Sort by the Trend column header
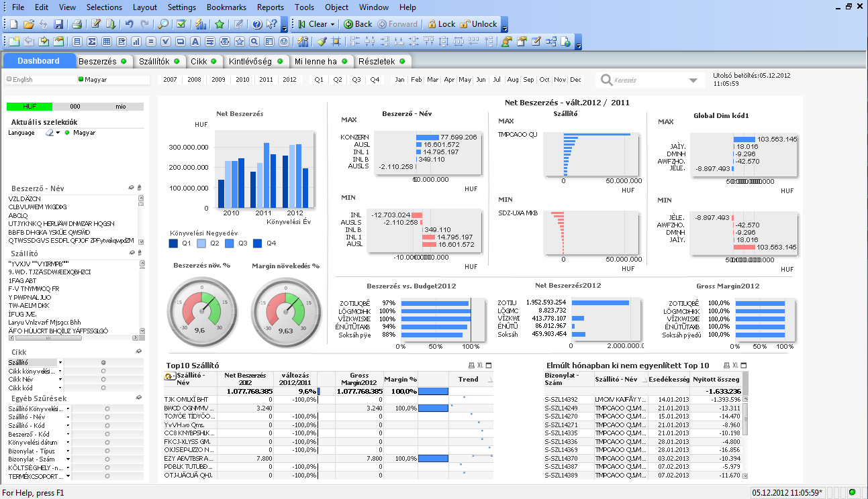 coord(469,379)
